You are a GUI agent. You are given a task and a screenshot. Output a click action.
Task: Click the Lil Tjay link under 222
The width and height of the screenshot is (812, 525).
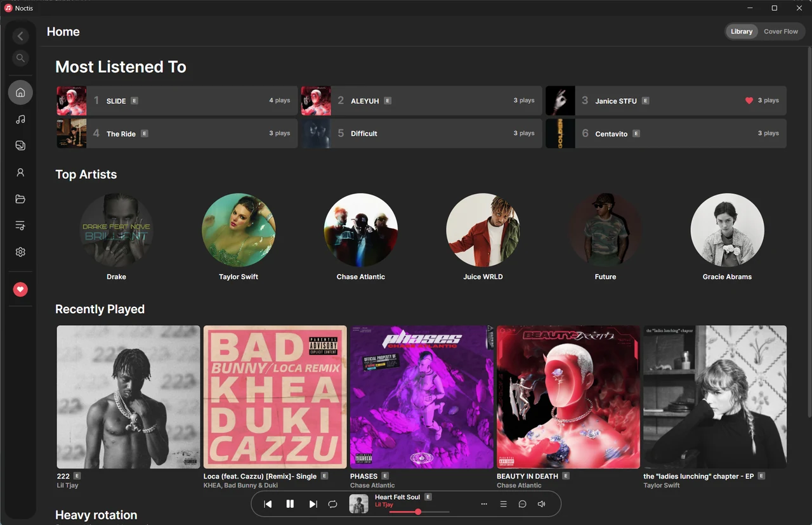68,486
